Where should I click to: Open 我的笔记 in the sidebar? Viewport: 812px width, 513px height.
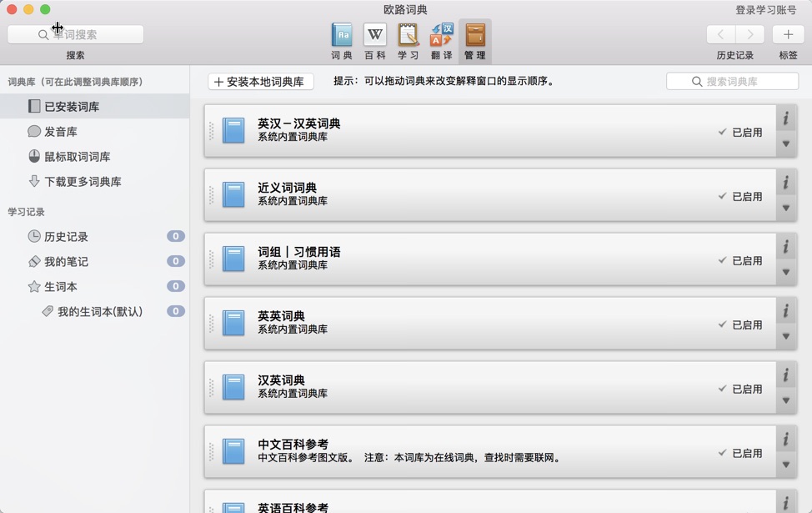point(95,262)
